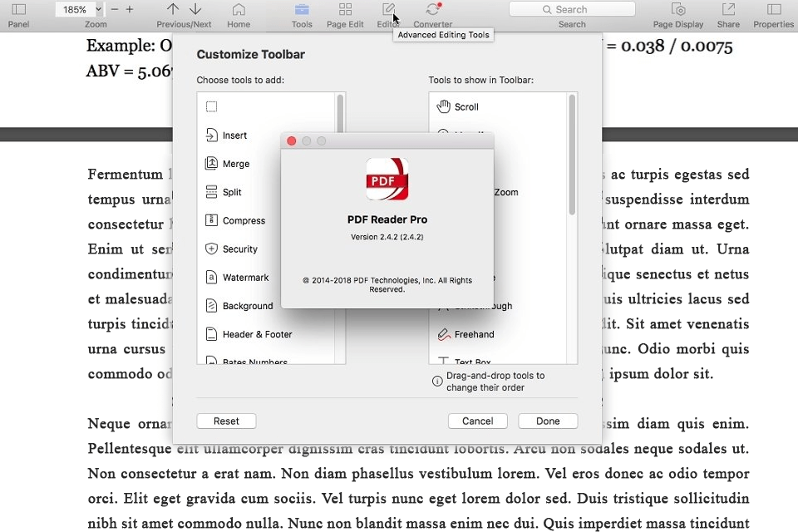Click the Search field in toolbar
The width and height of the screenshot is (798, 532).
click(x=572, y=9)
